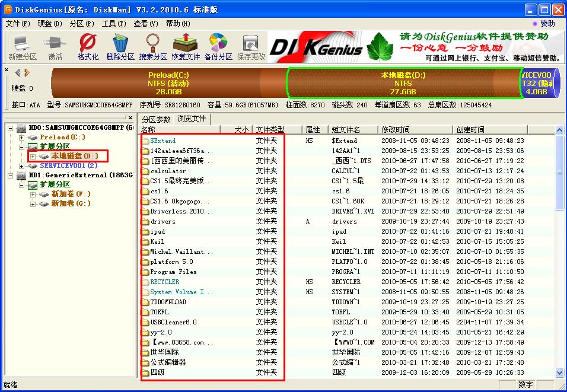Viewport: 567px width, 392px height.
Task: Expand the 新加卷(F:) tree node
Action: coord(33,194)
